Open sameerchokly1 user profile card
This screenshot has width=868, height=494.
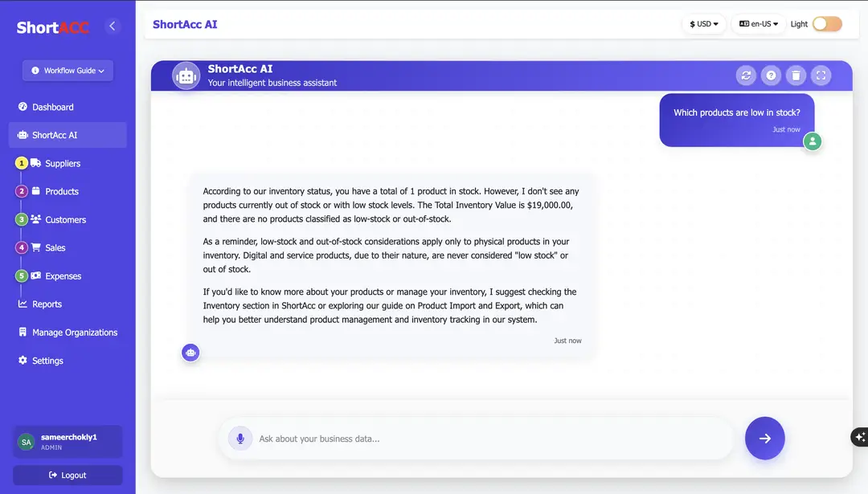(68, 442)
